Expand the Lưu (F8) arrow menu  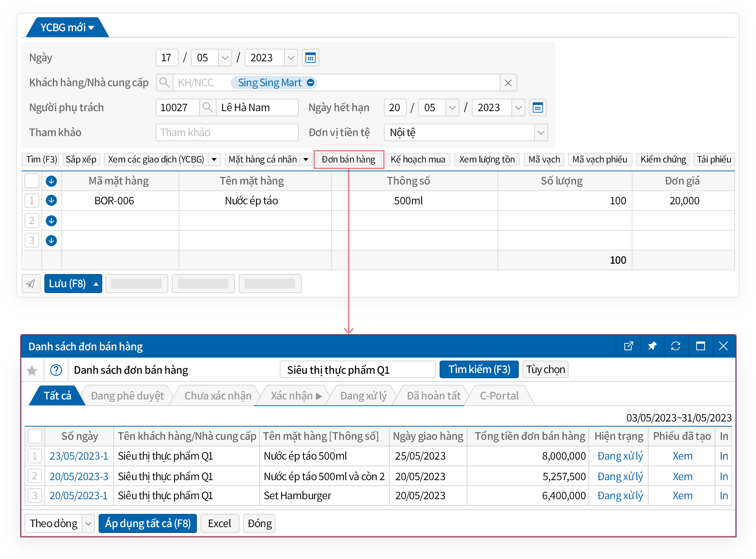pyautogui.click(x=96, y=284)
